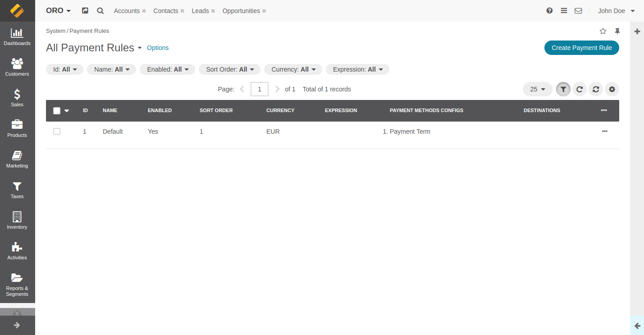Image resolution: width=644 pixels, height=335 pixels.
Task: Open the Reports & Segments sidebar menu
Action: pos(17,285)
